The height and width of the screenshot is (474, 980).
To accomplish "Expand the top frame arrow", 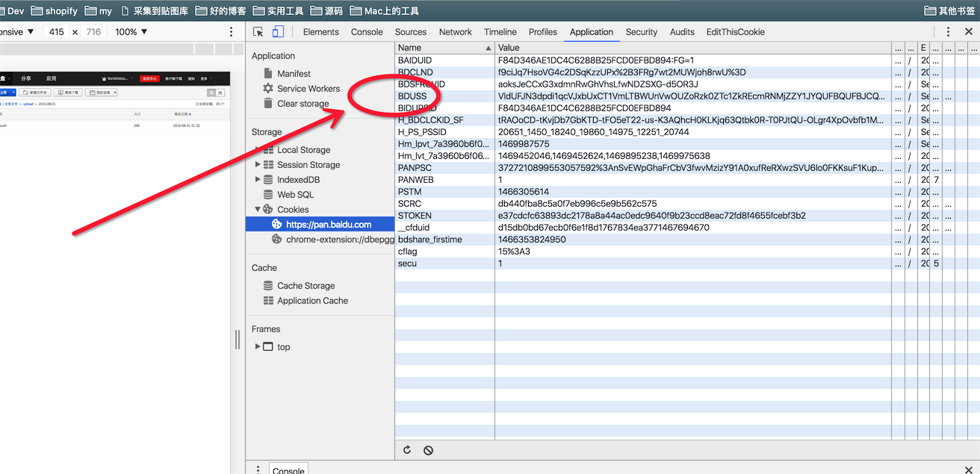I will 258,347.
